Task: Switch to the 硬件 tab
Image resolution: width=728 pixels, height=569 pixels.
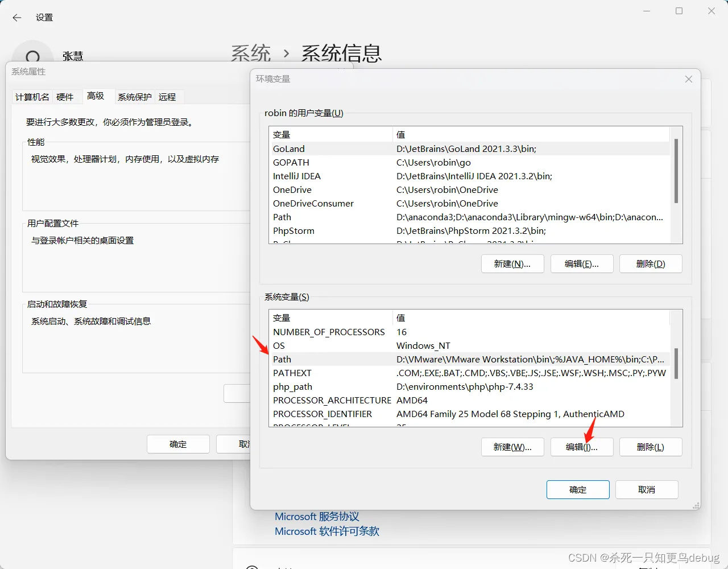Action: point(65,97)
